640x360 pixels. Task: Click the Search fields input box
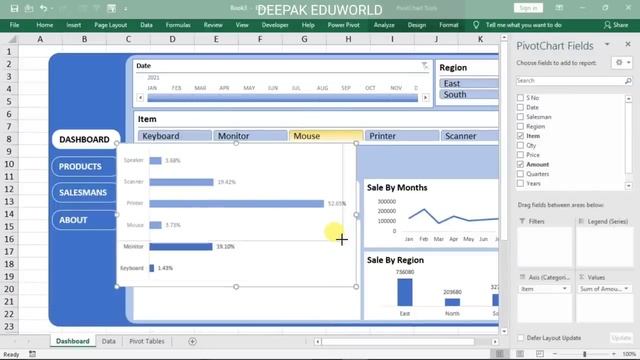570,81
